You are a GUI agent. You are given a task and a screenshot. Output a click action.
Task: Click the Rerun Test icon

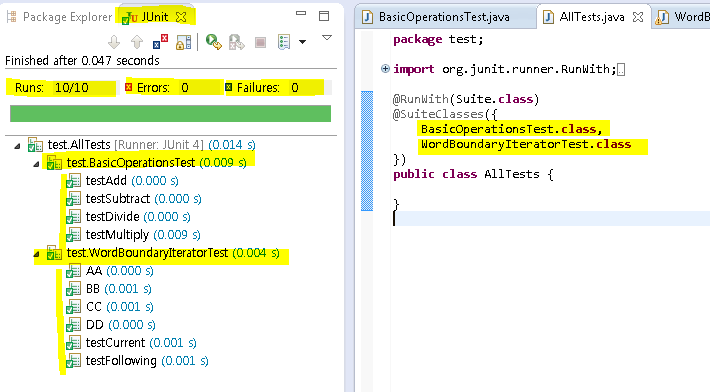point(213,42)
